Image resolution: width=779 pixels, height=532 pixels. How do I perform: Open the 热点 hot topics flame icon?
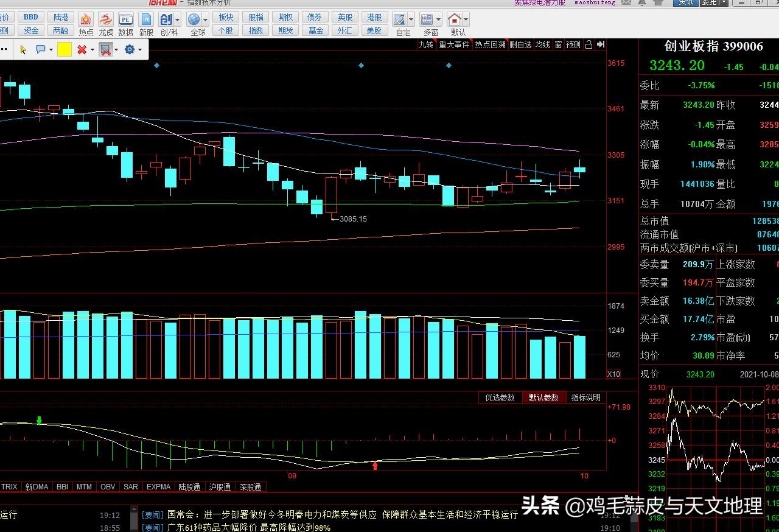(86, 20)
